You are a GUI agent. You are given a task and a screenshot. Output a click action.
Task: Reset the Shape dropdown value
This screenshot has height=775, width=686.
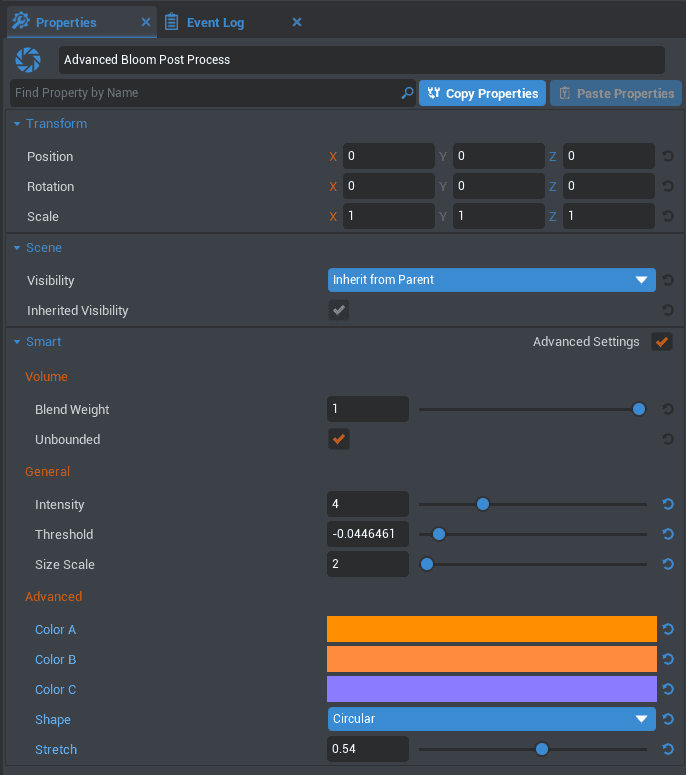668,720
